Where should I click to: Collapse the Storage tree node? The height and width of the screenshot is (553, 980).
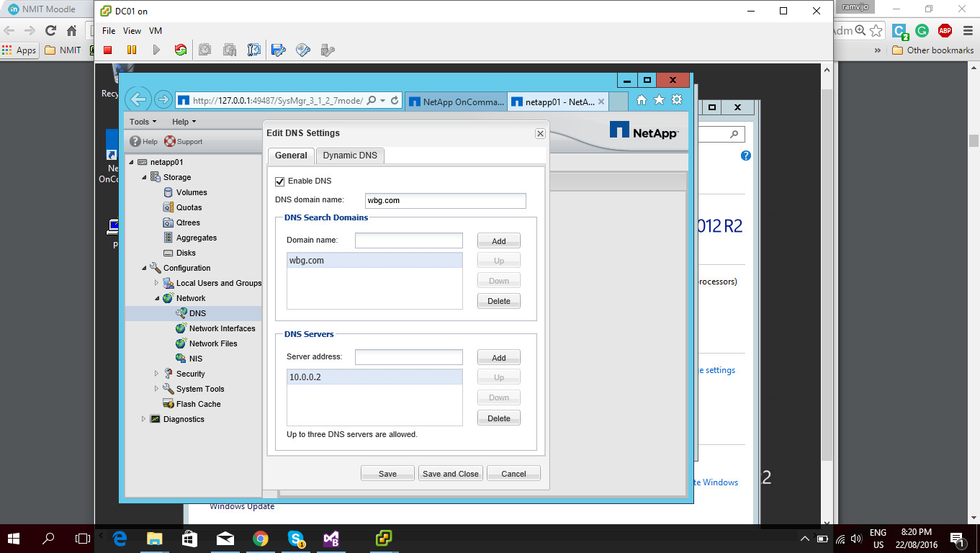coord(143,177)
